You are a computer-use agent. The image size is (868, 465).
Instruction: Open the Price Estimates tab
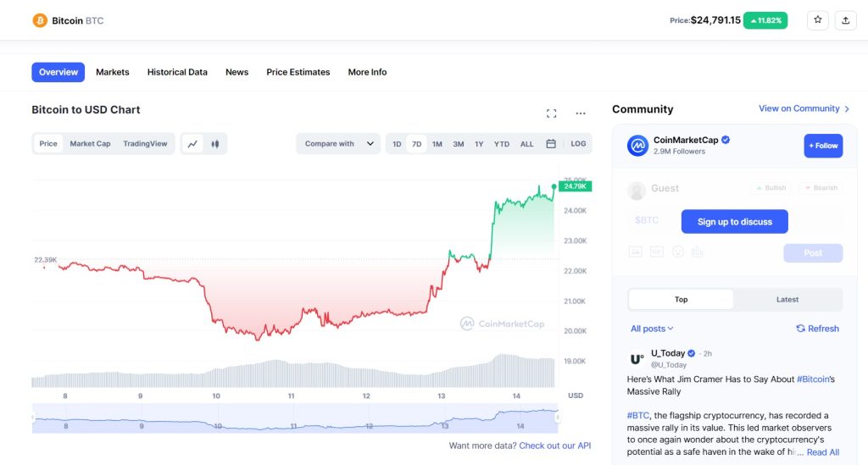[298, 72]
